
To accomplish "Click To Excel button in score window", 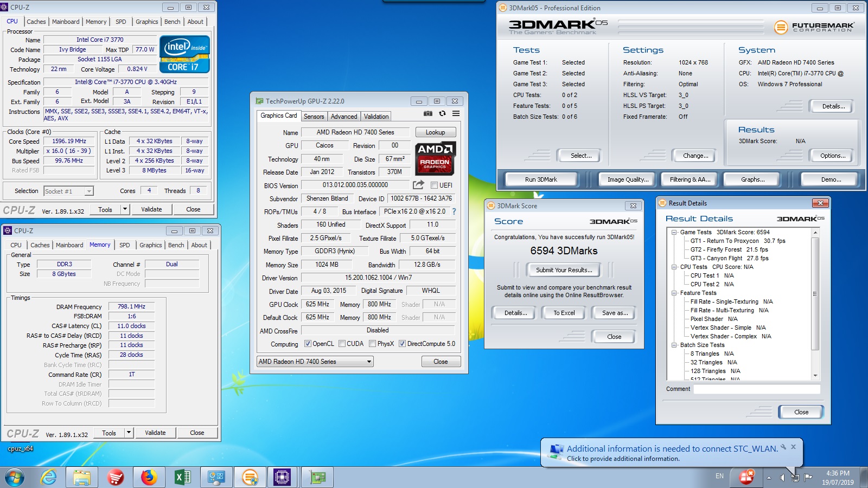I will pos(564,313).
